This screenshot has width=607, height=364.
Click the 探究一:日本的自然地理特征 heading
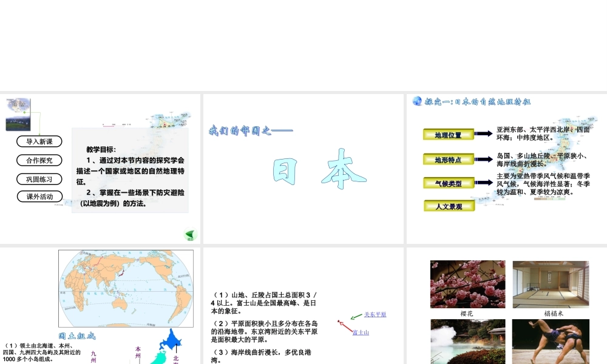(477, 101)
